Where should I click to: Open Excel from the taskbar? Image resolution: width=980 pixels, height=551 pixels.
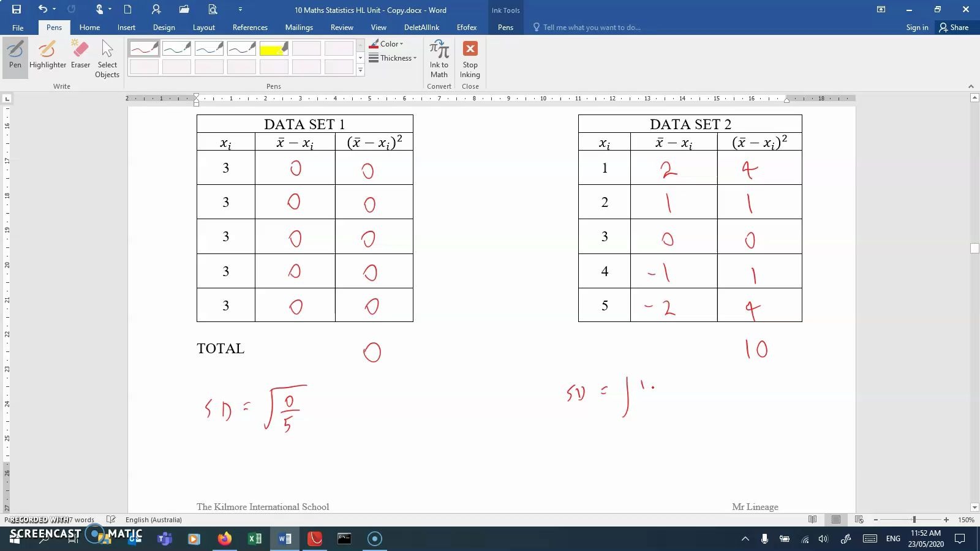(254, 539)
